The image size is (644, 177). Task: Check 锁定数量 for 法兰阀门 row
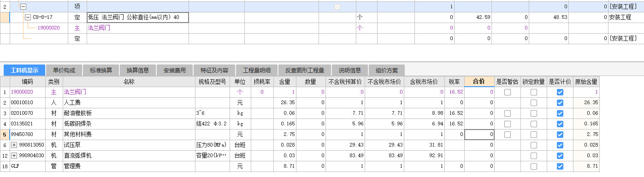click(533, 92)
